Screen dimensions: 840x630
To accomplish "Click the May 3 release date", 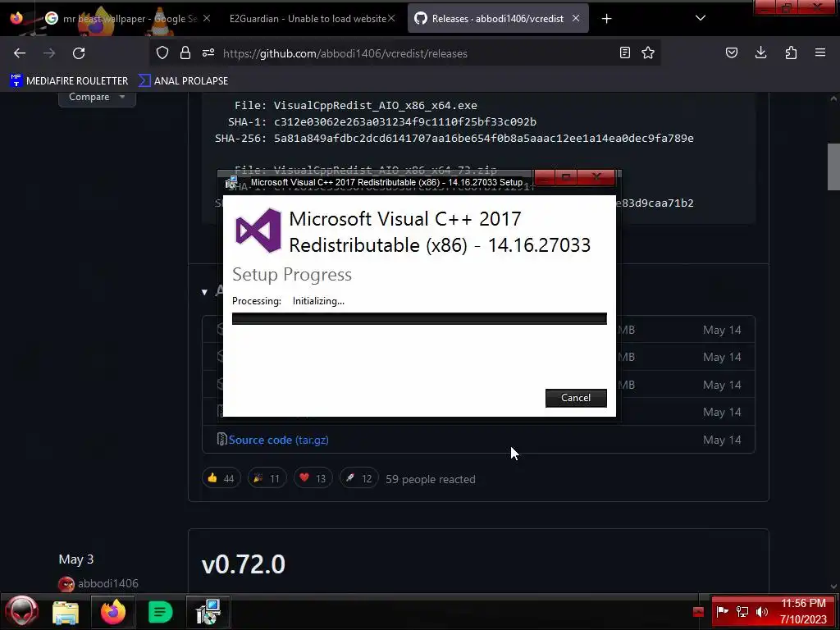I will coord(76,559).
